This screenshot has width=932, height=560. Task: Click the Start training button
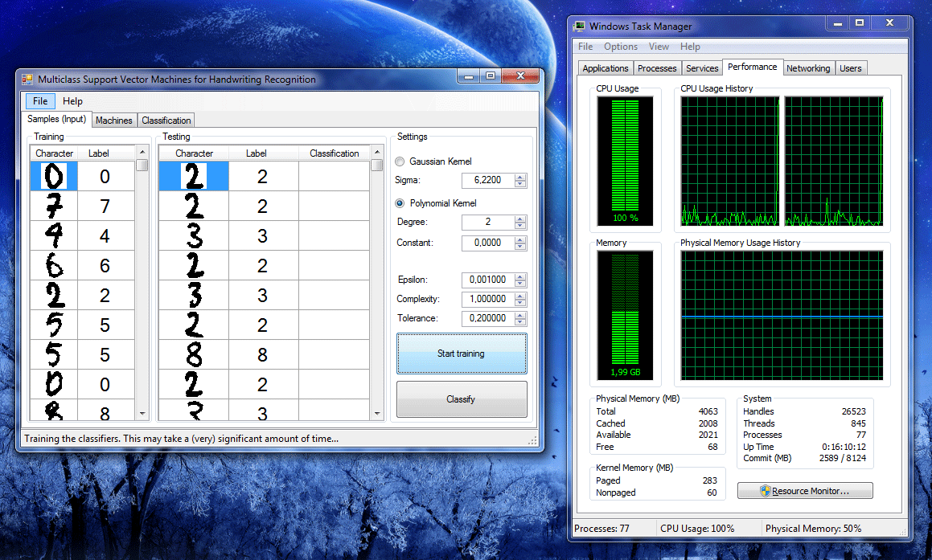[x=462, y=354]
